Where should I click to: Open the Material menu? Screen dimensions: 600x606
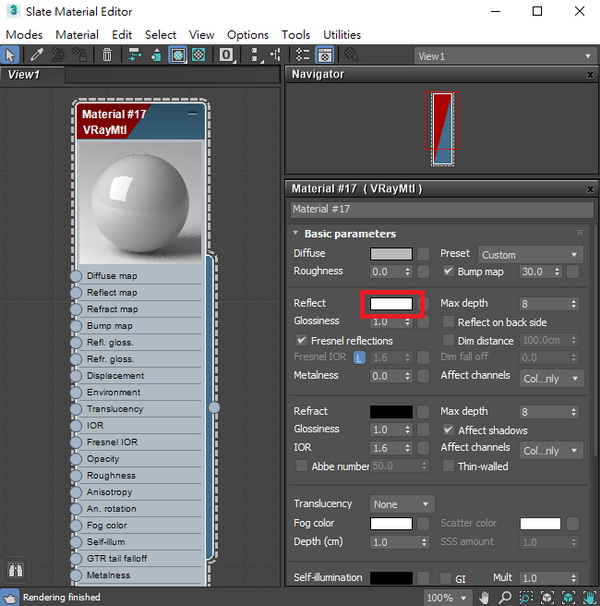77,35
